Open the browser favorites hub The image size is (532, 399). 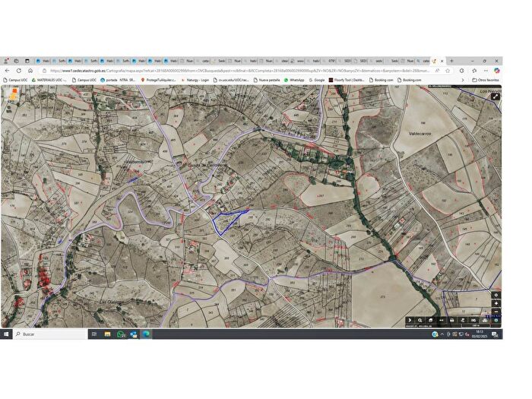[474, 71]
